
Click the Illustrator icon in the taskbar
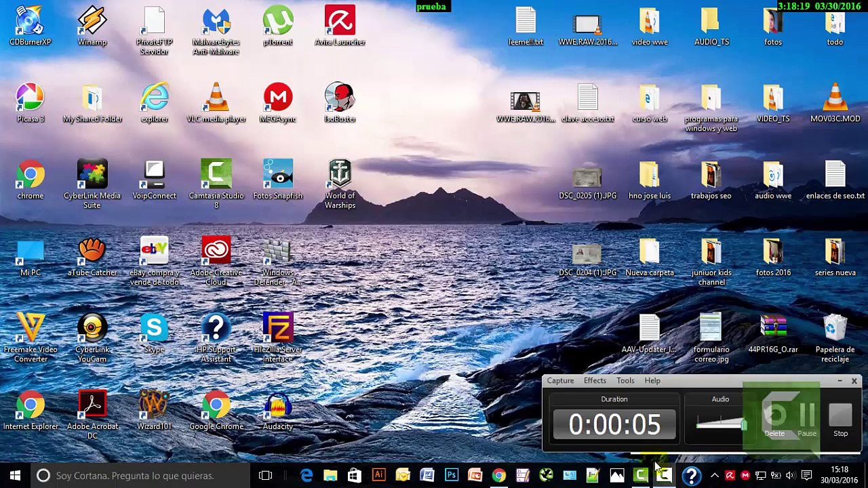(378, 475)
